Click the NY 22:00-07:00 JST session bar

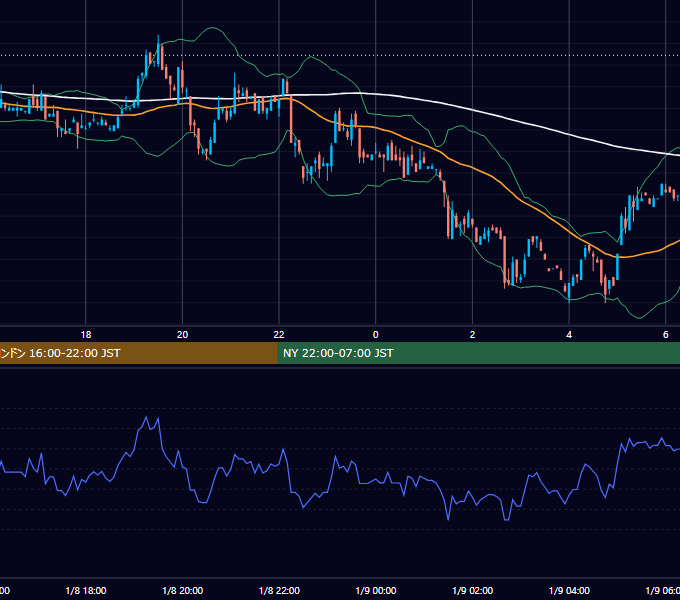click(478, 353)
